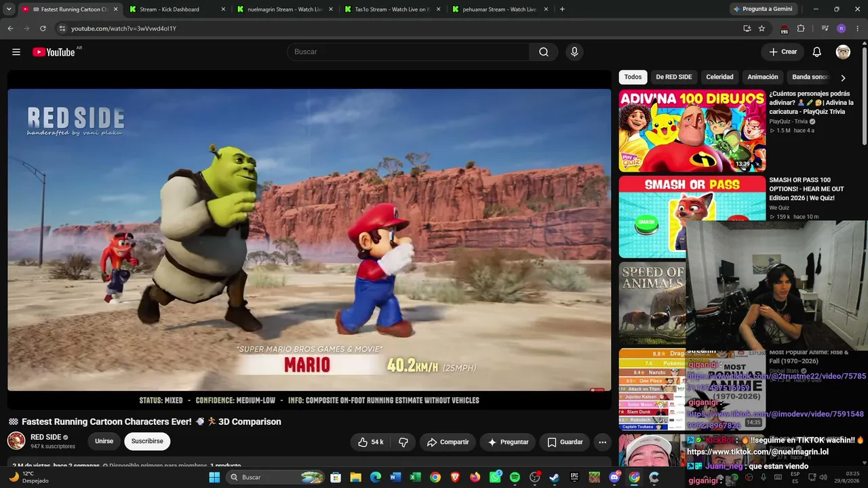The height and width of the screenshot is (488, 868).
Task: Show more filter chips with right chevron
Action: pos(843,78)
